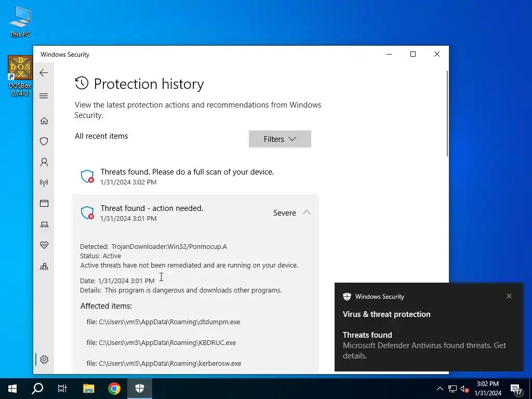Open Firewall & network protection icon
This screenshot has width=532, height=399.
(44, 183)
